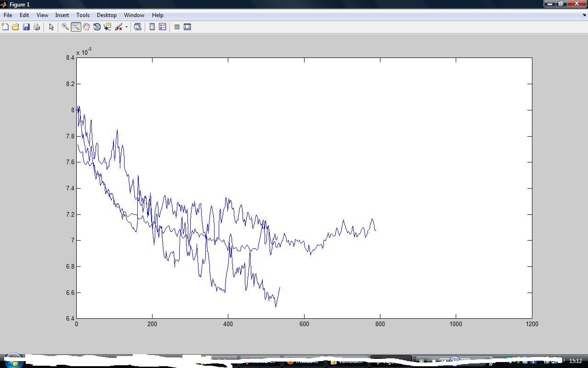Show Plot Tools and dock figure
This screenshot has height=368, width=588.
pyautogui.click(x=187, y=27)
